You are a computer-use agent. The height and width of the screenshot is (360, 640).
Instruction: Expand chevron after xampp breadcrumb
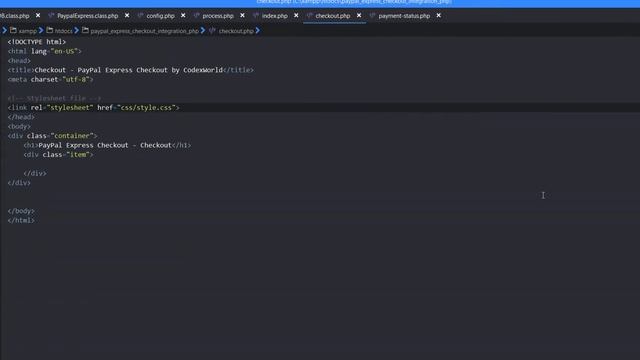click(41, 31)
